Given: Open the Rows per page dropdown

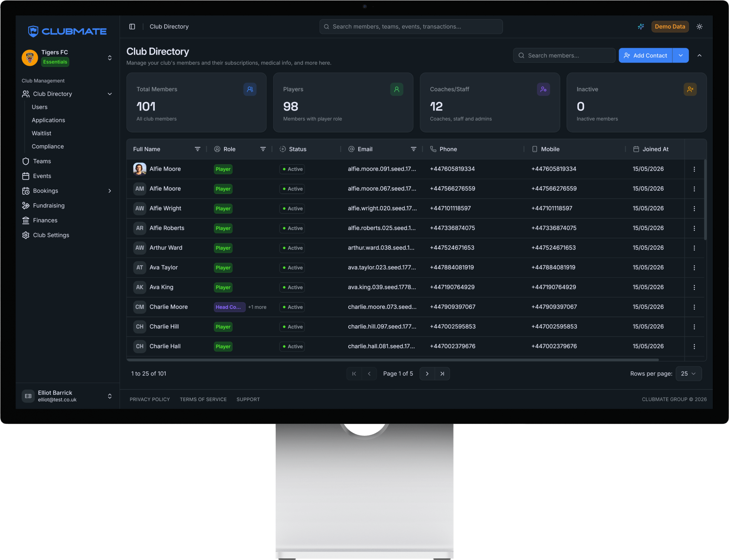Looking at the screenshot, I should point(689,374).
